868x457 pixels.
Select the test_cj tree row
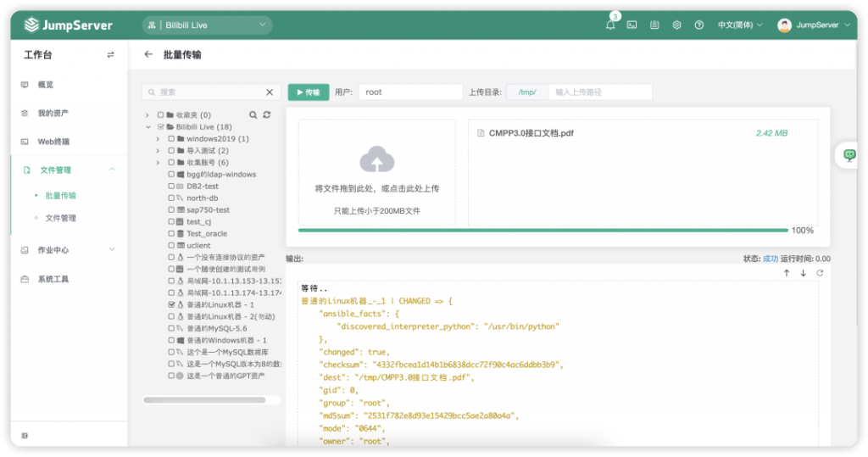point(198,221)
